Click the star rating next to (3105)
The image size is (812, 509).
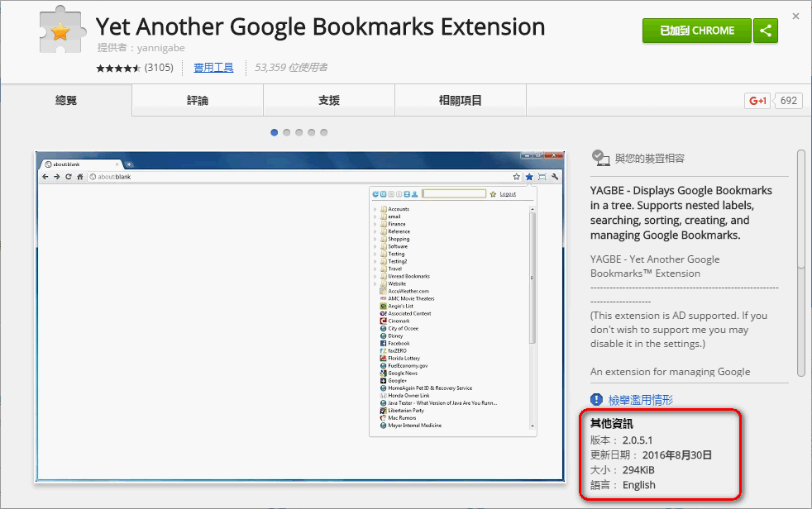[118, 68]
